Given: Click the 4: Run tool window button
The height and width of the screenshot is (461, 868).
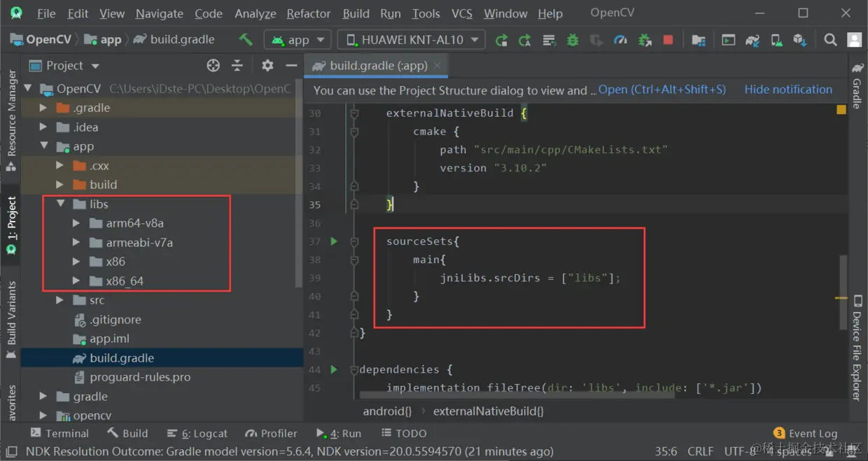Looking at the screenshot, I should pyautogui.click(x=339, y=433).
